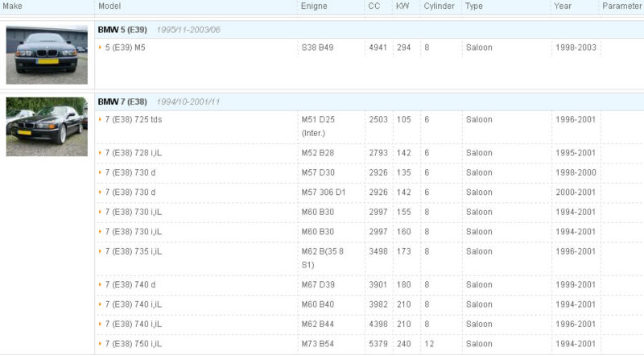Open the 7 (E38) 730 d M57 306 D1 row
The image size is (644, 356).
pyautogui.click(x=130, y=192)
